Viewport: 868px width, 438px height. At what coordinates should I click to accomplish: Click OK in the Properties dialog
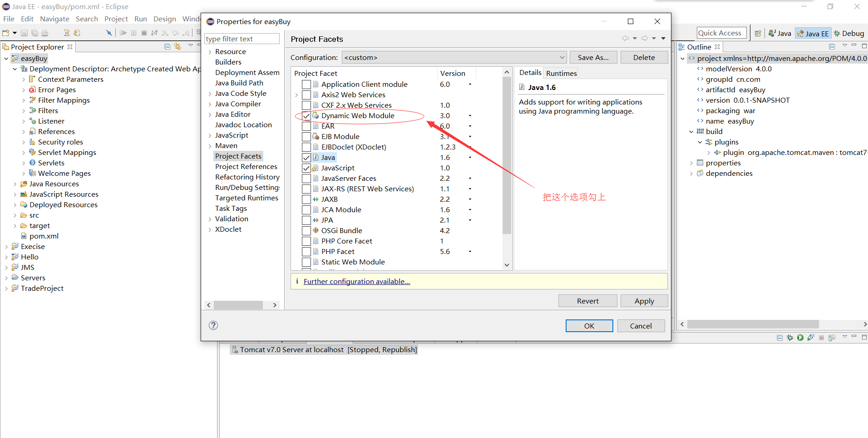[589, 326]
